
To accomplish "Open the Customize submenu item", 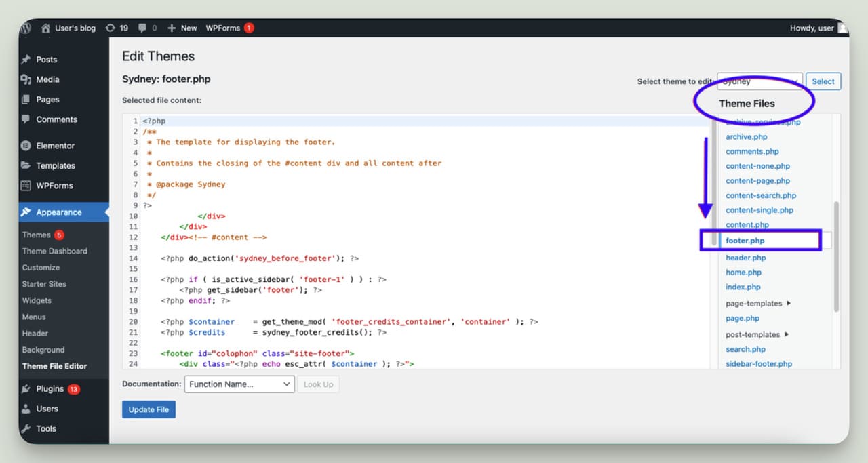I will tap(41, 267).
